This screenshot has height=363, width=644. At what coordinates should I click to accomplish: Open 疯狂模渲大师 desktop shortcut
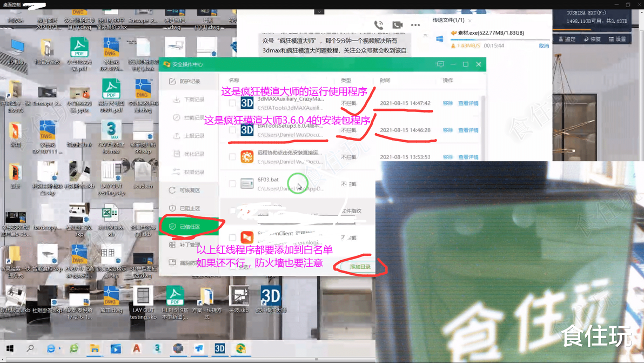[271, 299]
